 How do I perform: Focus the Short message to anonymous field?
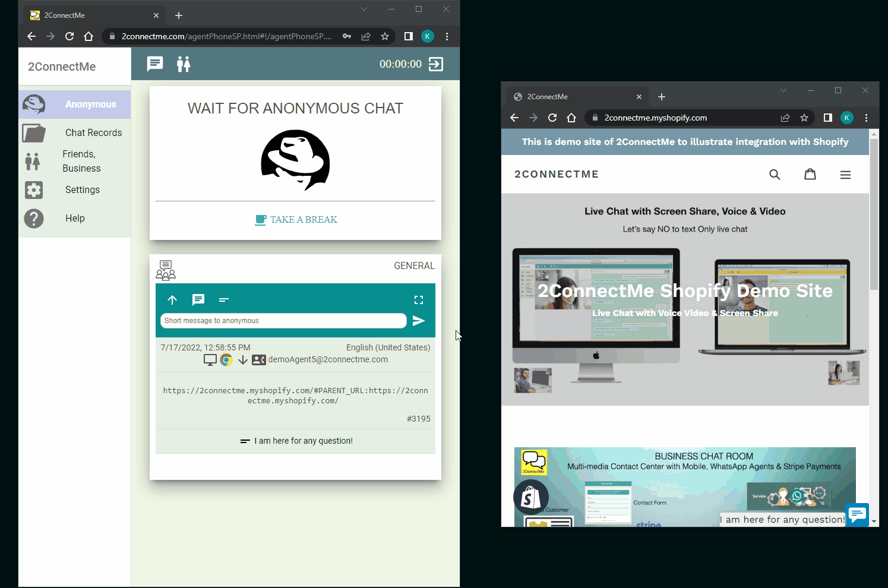[283, 321]
